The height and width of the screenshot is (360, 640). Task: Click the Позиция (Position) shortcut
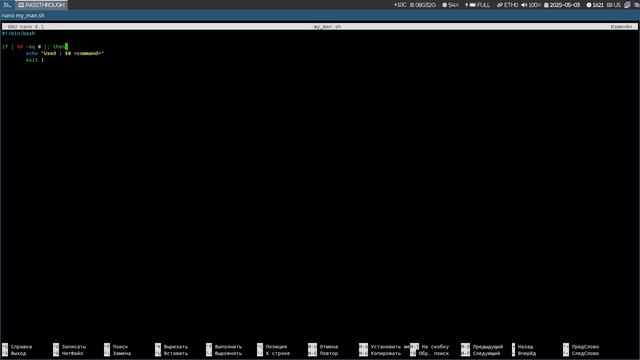point(272,347)
